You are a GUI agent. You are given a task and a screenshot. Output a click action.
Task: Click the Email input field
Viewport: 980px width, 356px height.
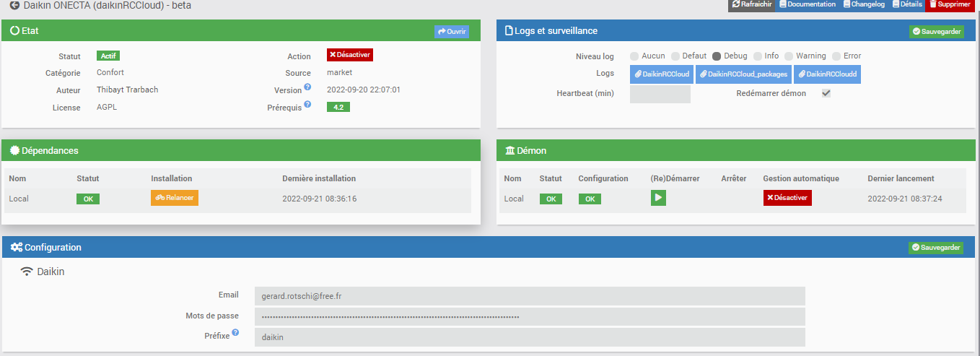[530, 296]
